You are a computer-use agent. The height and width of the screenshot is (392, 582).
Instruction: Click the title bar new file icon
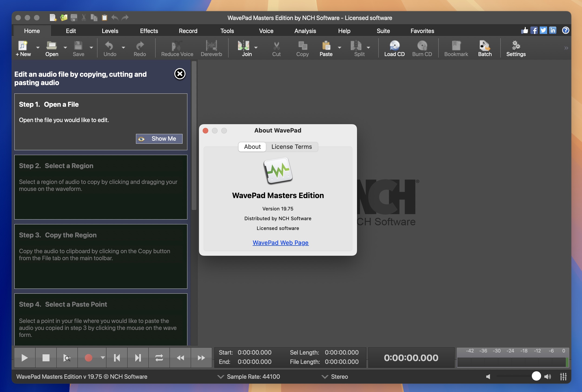[53, 18]
